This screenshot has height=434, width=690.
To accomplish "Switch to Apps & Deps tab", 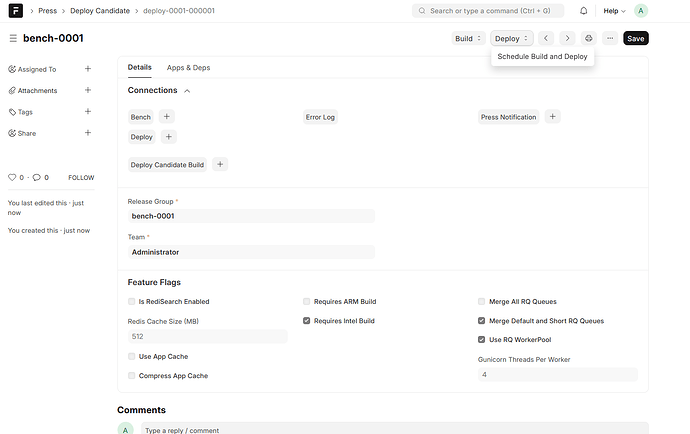I will click(x=188, y=67).
